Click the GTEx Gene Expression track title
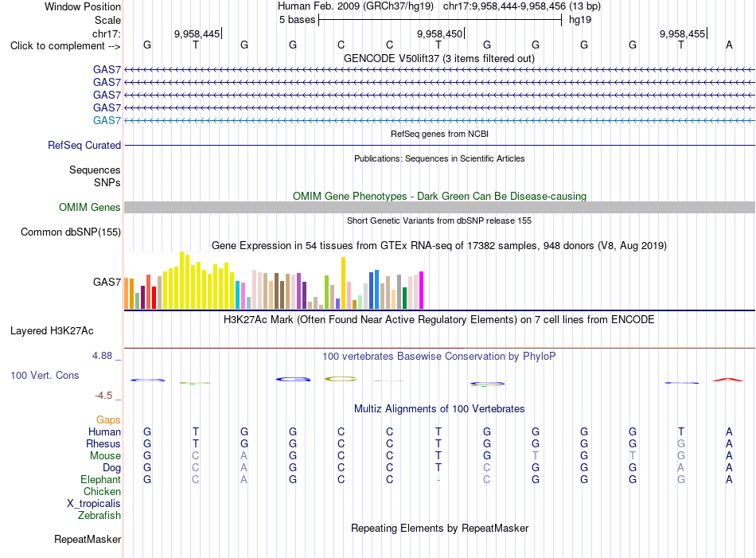The height and width of the screenshot is (558, 756). pyautogui.click(x=439, y=245)
